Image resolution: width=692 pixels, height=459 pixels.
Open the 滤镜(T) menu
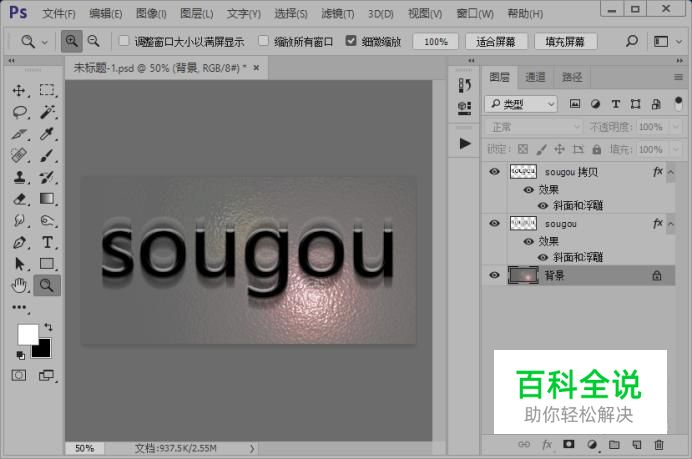338,14
